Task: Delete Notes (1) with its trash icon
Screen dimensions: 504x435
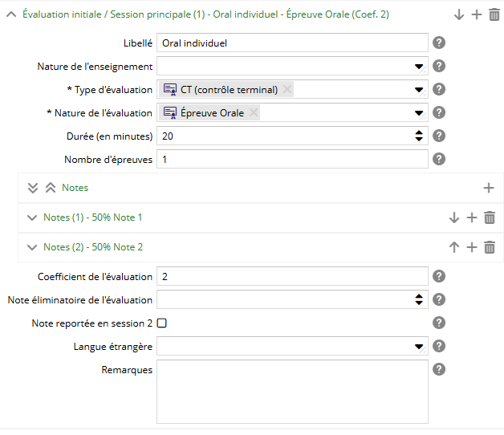Action: [490, 217]
